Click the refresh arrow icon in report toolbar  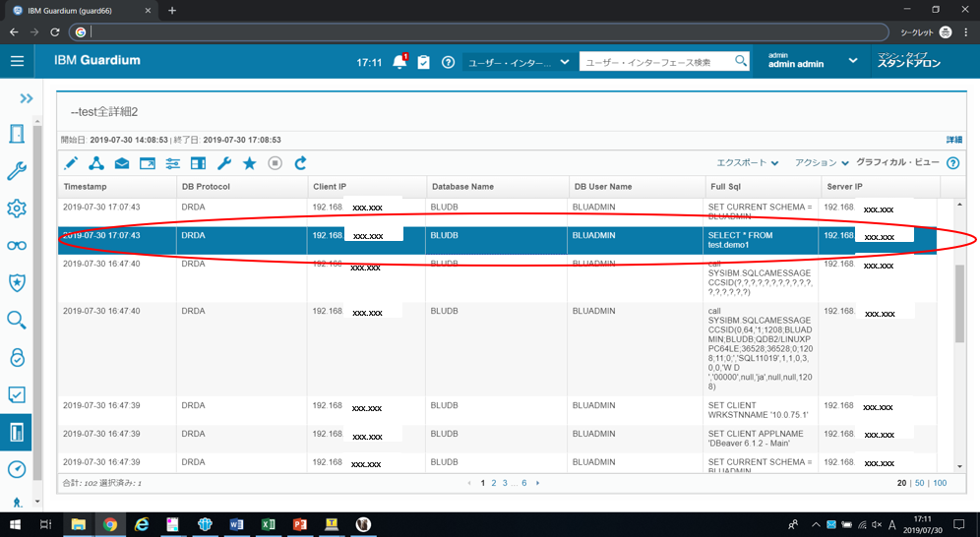click(301, 163)
